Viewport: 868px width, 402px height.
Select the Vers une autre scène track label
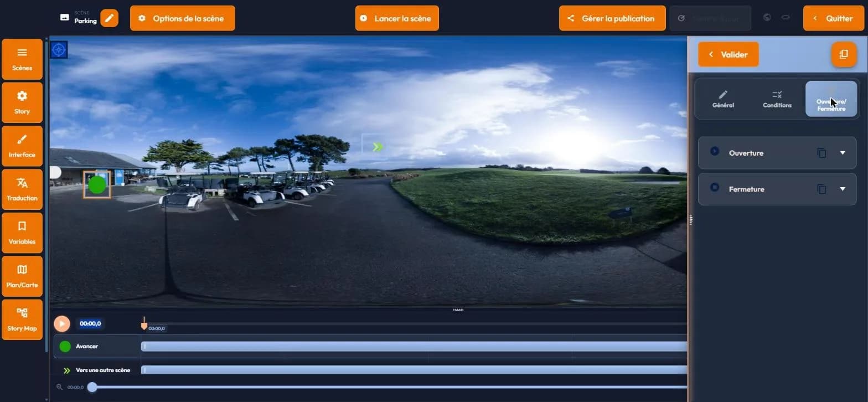103,370
